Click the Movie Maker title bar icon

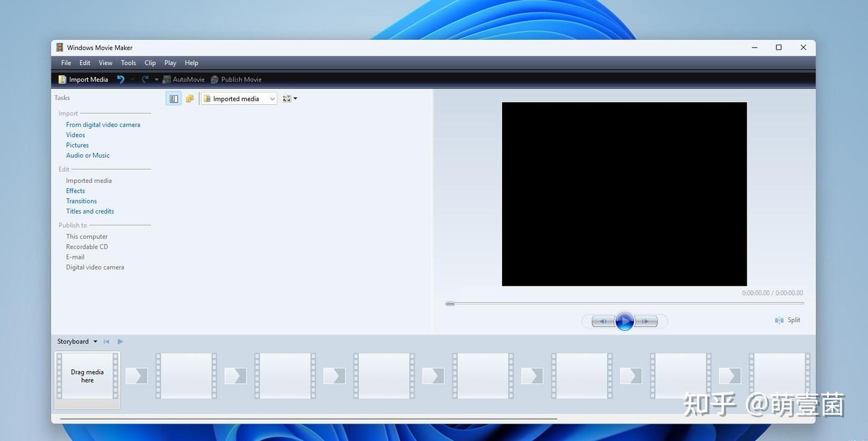(60, 48)
